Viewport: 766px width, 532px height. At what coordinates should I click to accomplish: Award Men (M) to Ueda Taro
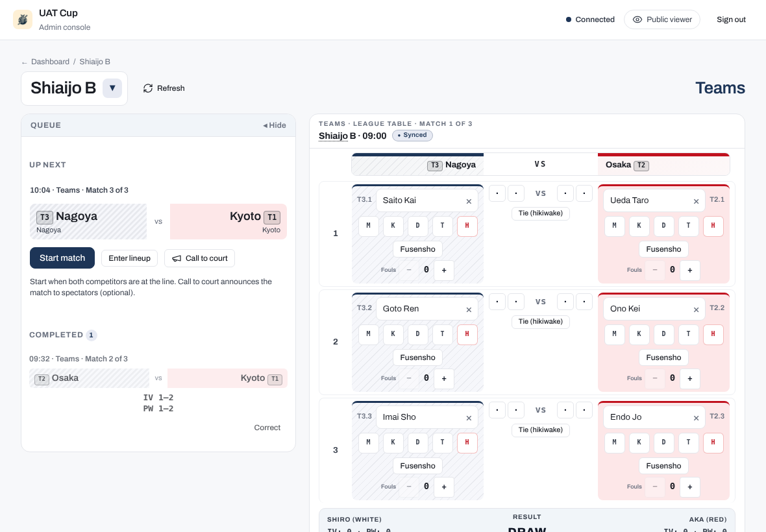click(615, 226)
